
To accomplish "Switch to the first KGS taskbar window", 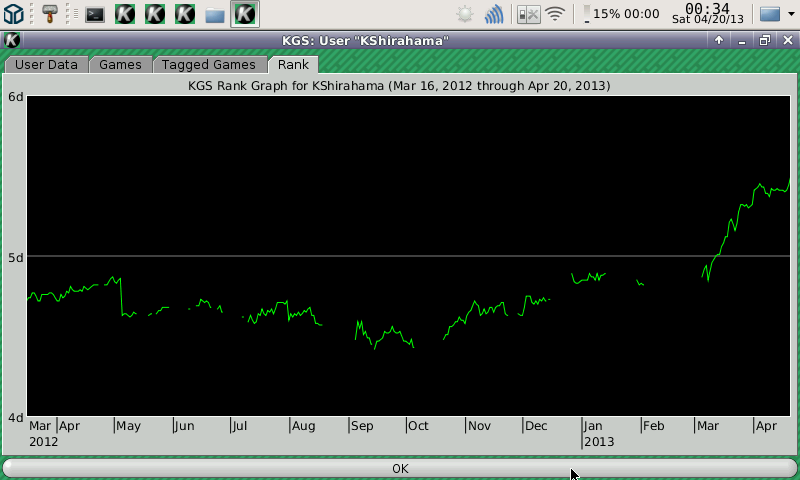I will (x=125, y=14).
